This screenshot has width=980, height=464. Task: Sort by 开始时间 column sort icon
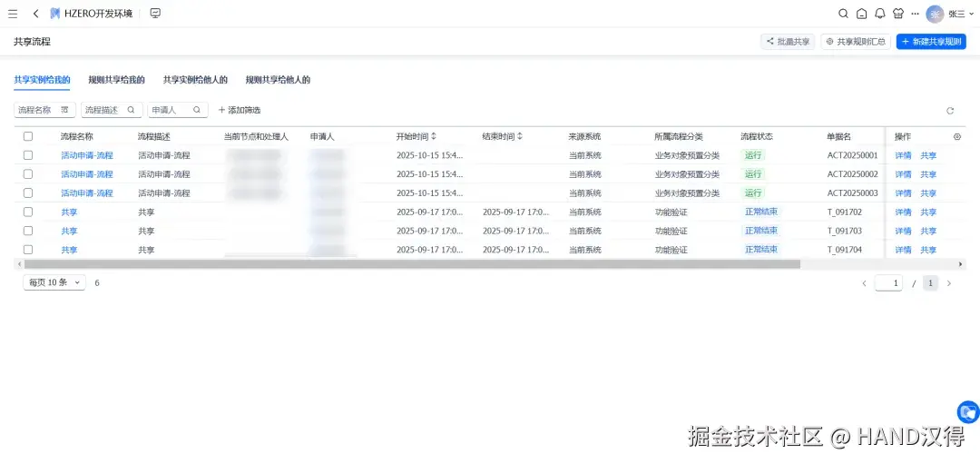pyautogui.click(x=434, y=136)
